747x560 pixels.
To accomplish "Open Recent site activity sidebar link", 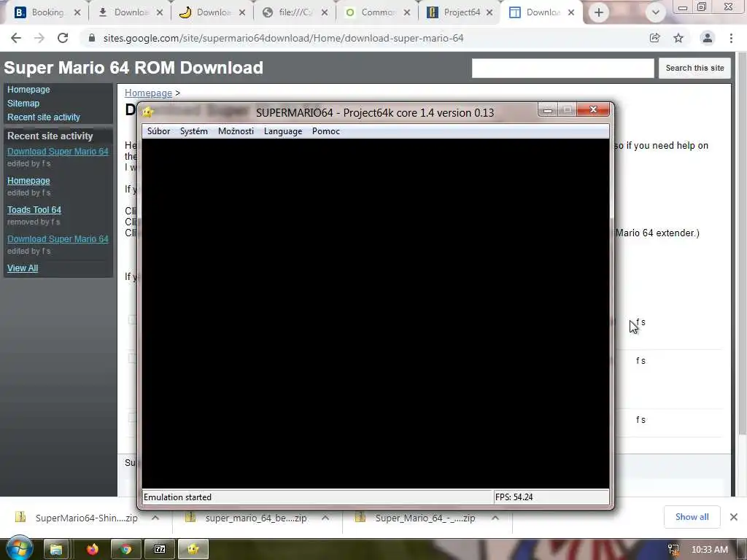I will pos(43,117).
